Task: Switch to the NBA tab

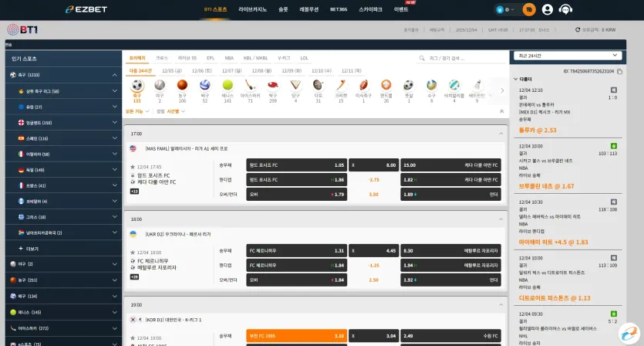Action: 229,58
